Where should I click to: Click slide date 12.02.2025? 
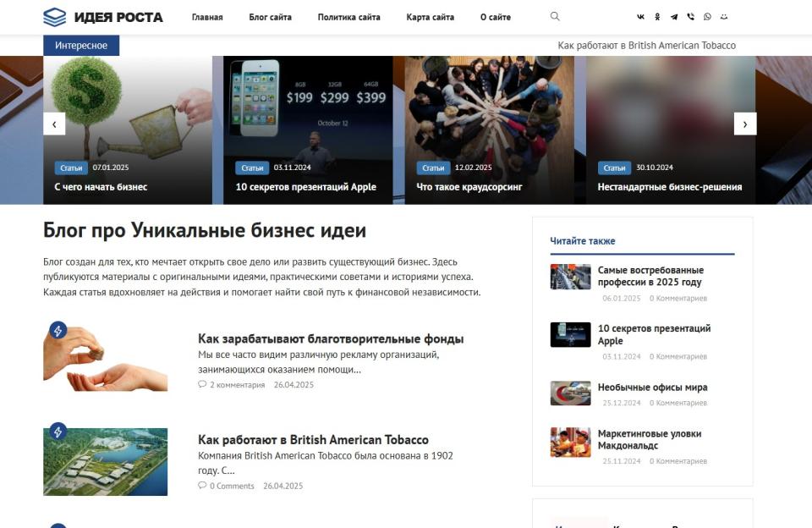click(474, 168)
